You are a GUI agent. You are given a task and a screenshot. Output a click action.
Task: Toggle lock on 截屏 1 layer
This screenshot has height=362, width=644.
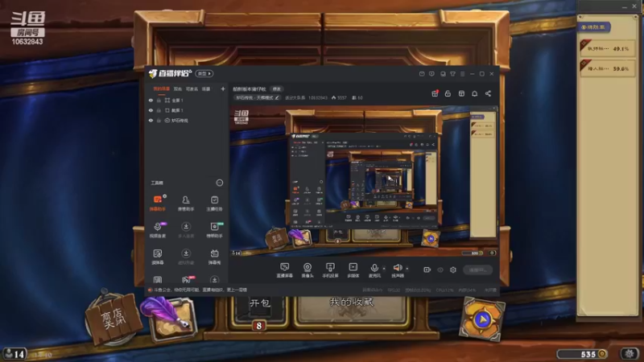159,110
